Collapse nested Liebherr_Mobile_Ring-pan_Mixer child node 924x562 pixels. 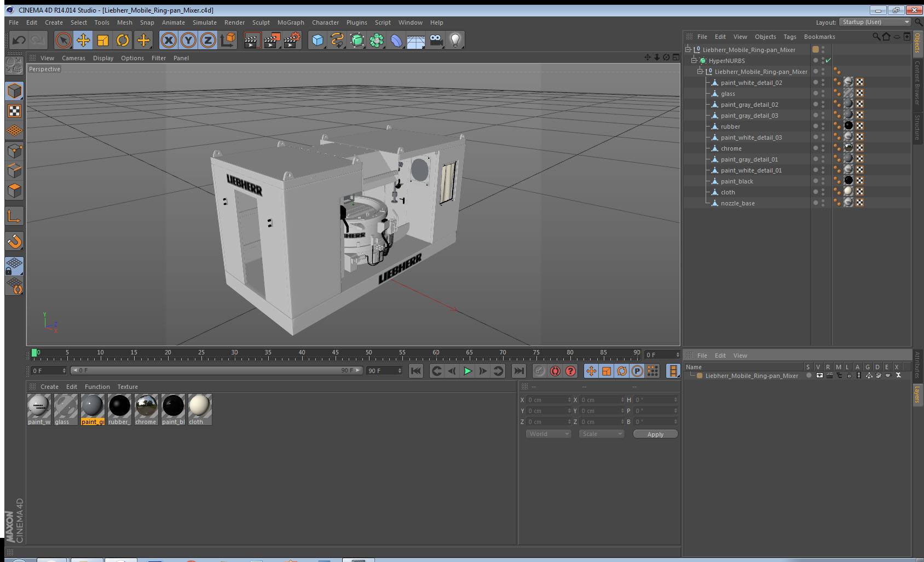(700, 72)
